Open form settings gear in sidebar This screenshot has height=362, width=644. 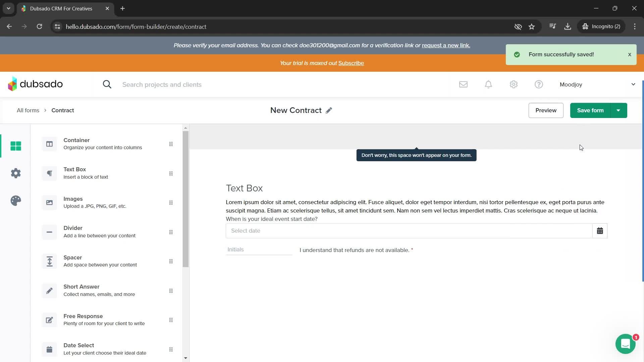(x=16, y=173)
